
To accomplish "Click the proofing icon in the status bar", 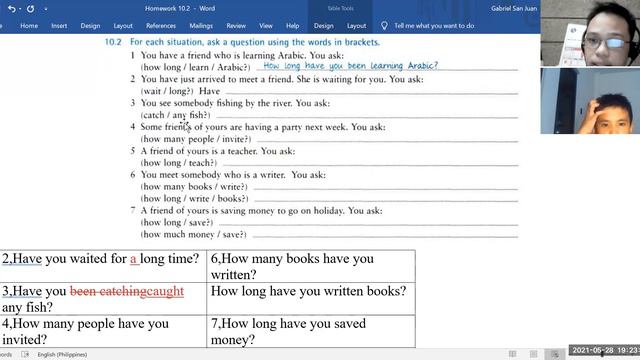I will pyautogui.click(x=25, y=354).
